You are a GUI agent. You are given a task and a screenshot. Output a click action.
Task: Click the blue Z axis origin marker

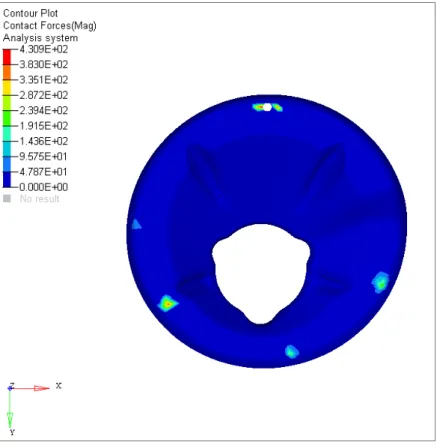pos(10,388)
